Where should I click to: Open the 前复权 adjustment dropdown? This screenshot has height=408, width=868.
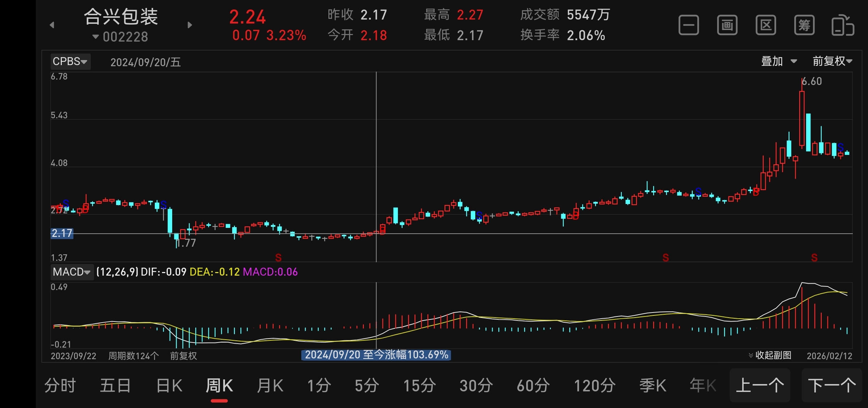pos(832,61)
